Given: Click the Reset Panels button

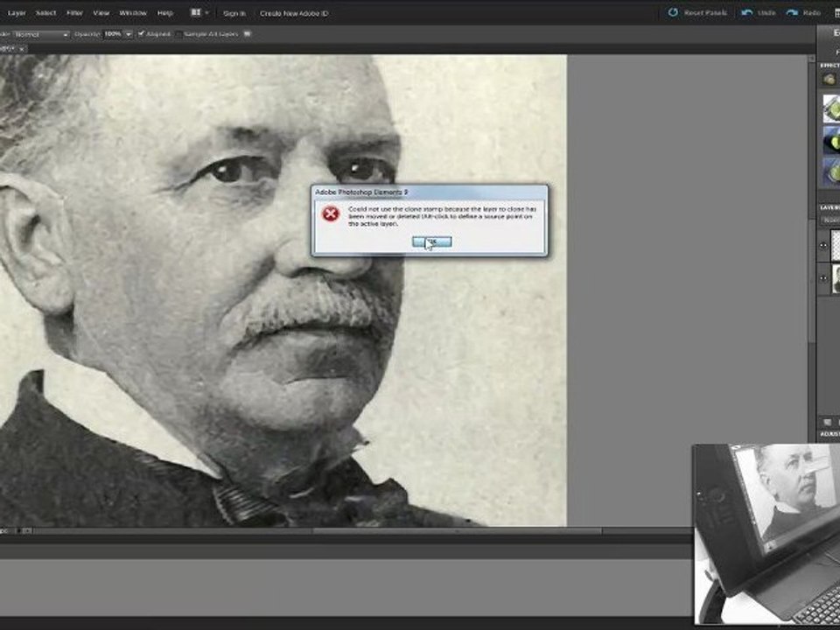Looking at the screenshot, I should coord(697,12).
